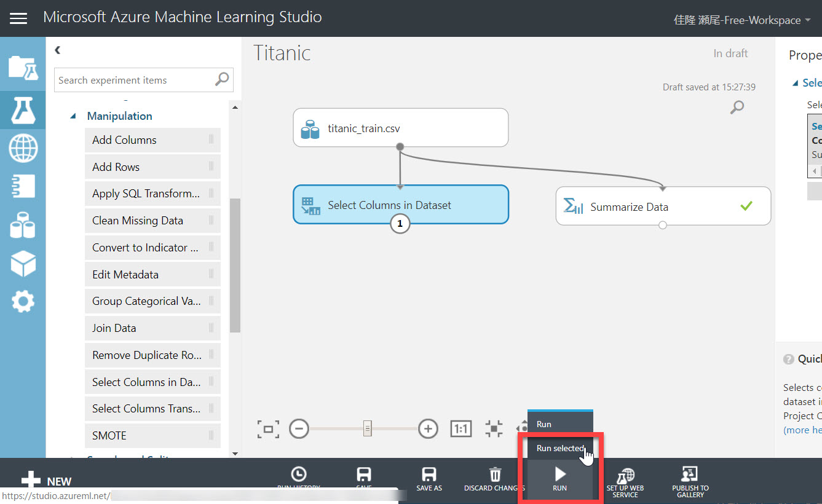Image resolution: width=822 pixels, height=504 pixels.
Task: Click the Titanic experiment title
Action: [282, 53]
